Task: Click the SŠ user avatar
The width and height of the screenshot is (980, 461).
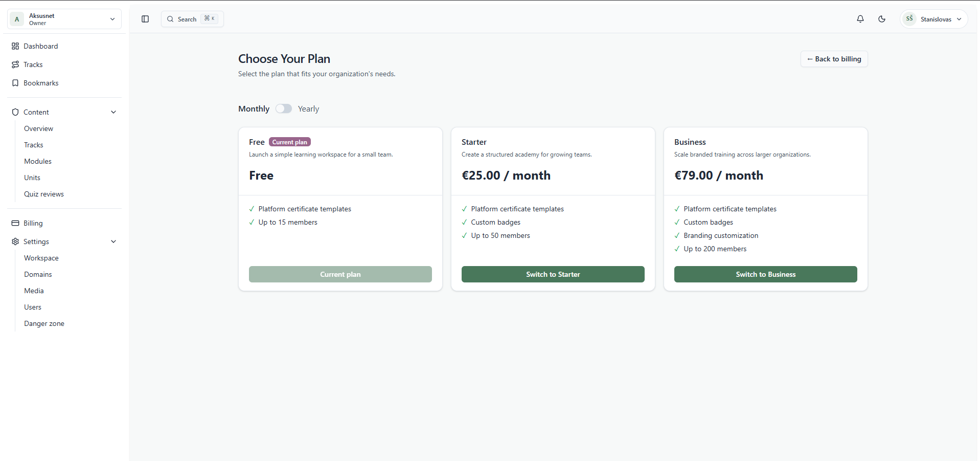Action: (x=909, y=19)
